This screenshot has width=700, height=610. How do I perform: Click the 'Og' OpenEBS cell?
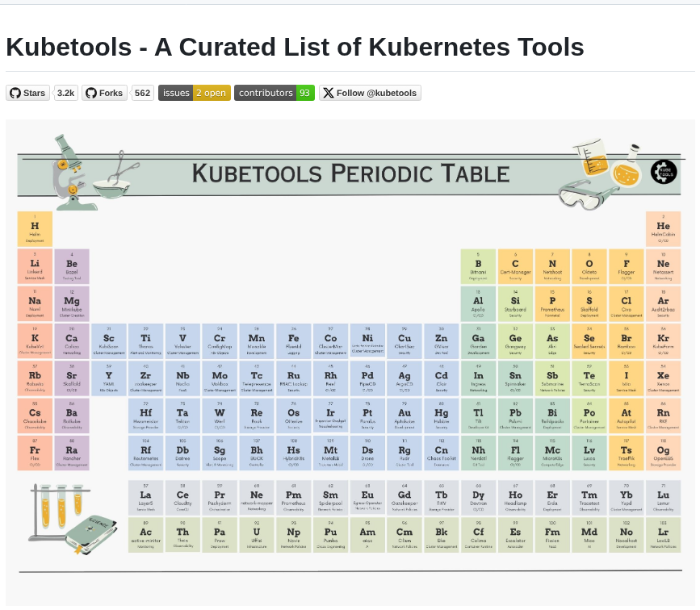pos(663,453)
